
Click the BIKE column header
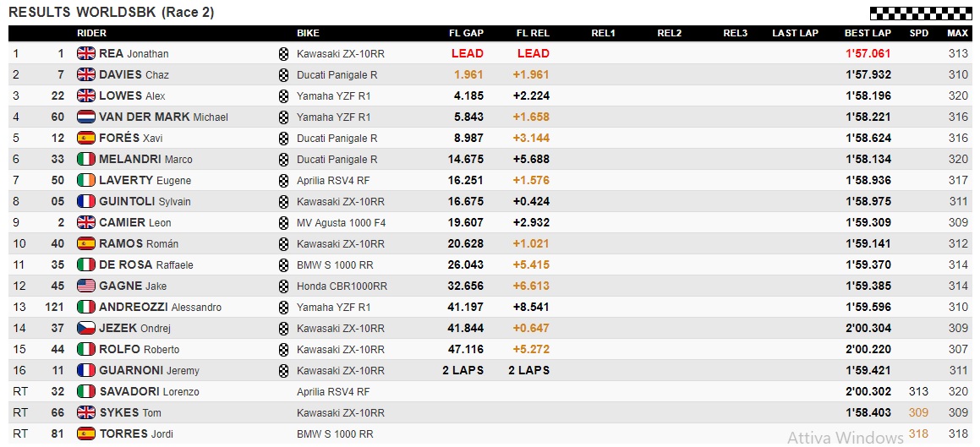point(308,33)
